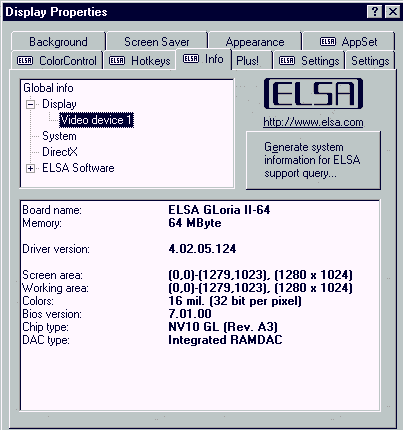Open the ColorControl tab
Screen dimensions: 403x430
[57, 61]
